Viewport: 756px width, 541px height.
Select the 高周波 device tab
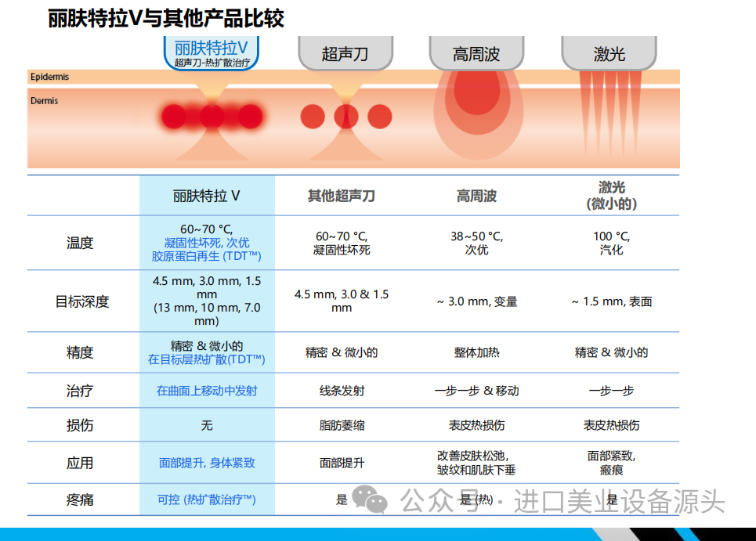[476, 53]
